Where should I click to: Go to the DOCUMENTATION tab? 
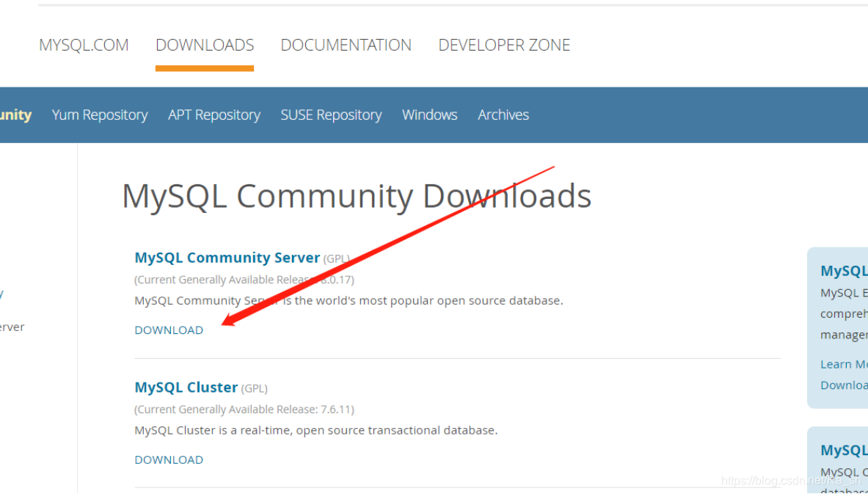pos(346,45)
